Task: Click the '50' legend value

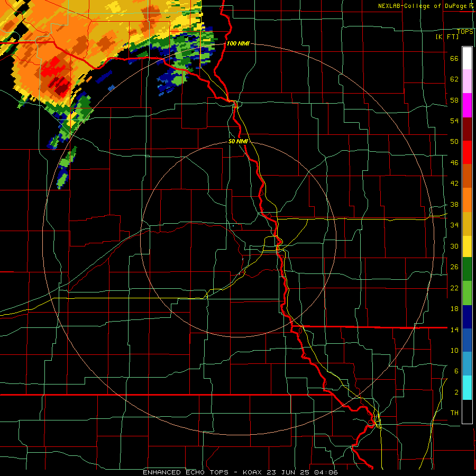Action: click(x=454, y=141)
